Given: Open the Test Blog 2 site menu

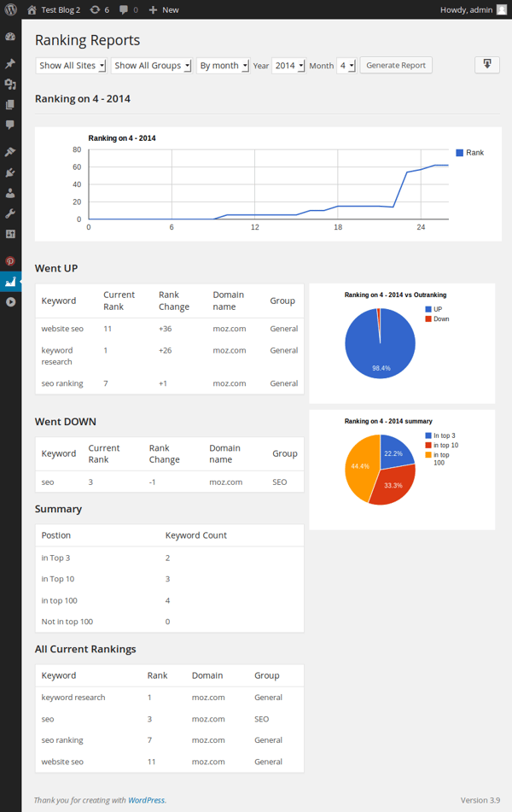Looking at the screenshot, I should [59, 9].
